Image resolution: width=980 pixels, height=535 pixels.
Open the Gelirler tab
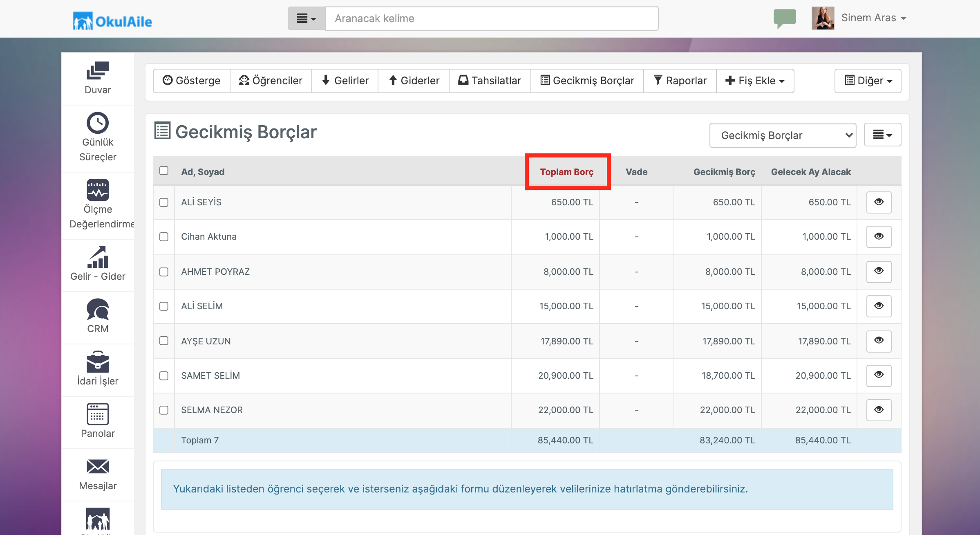tap(345, 81)
